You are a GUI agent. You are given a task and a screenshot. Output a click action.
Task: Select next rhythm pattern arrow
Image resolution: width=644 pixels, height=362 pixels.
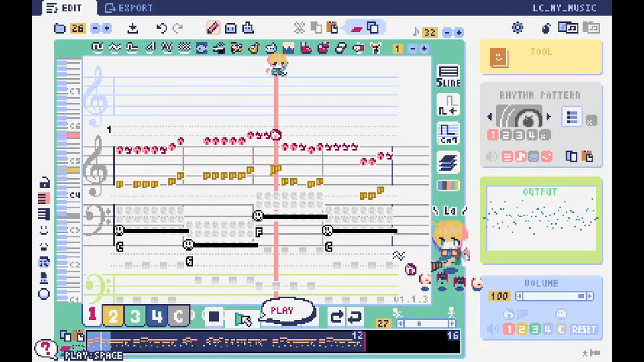[549, 117]
